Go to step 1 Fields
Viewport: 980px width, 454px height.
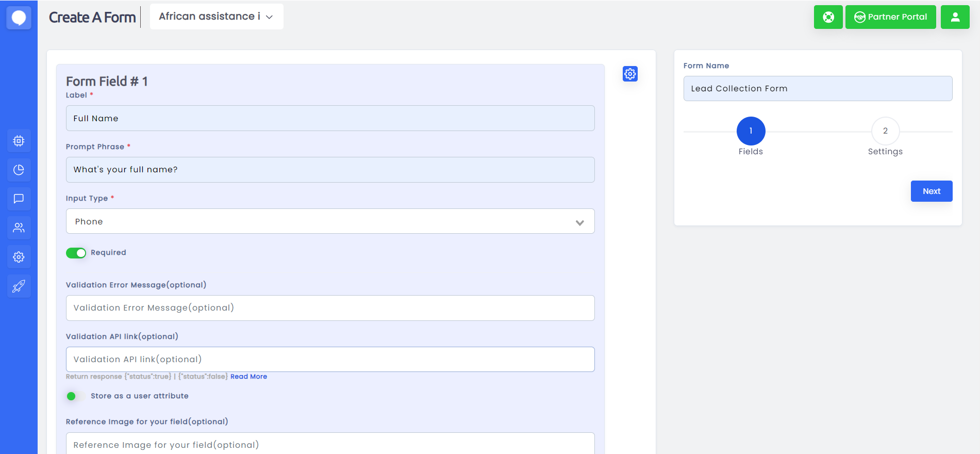coord(751,131)
